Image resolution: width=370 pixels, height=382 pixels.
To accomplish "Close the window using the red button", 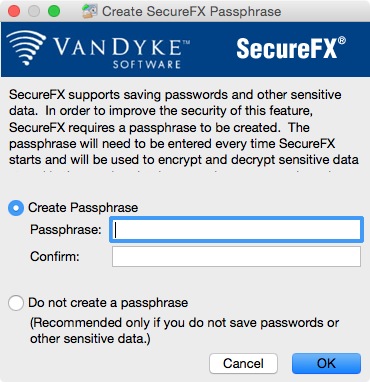I will click(x=14, y=11).
